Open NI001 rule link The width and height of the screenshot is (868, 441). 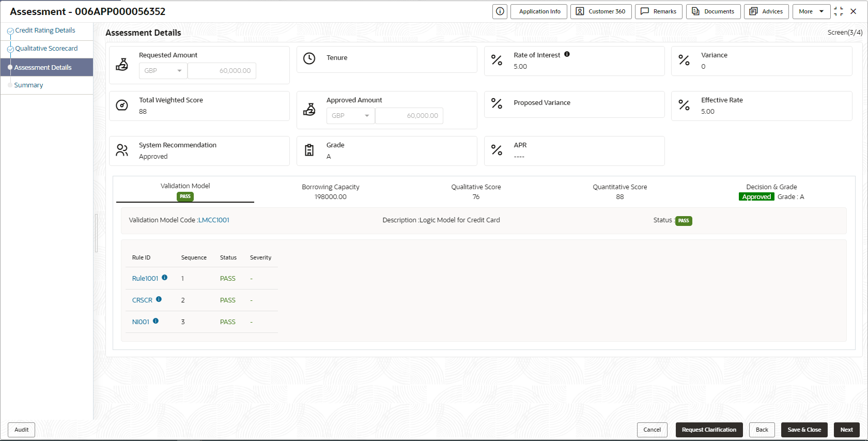coord(141,322)
